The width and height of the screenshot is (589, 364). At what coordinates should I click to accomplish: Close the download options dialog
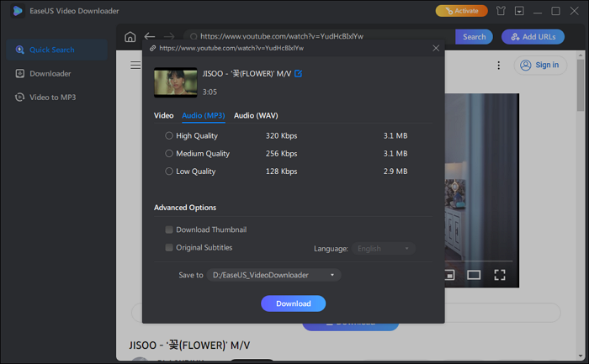point(435,48)
